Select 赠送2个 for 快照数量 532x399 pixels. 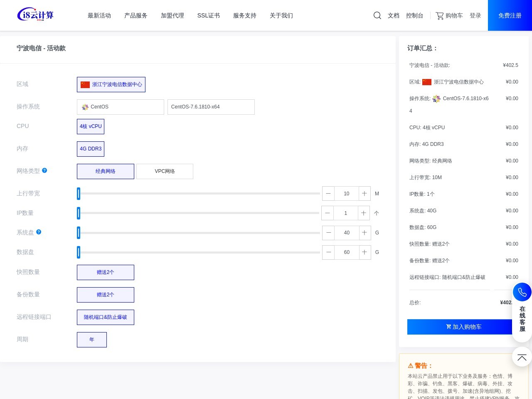coord(106,272)
